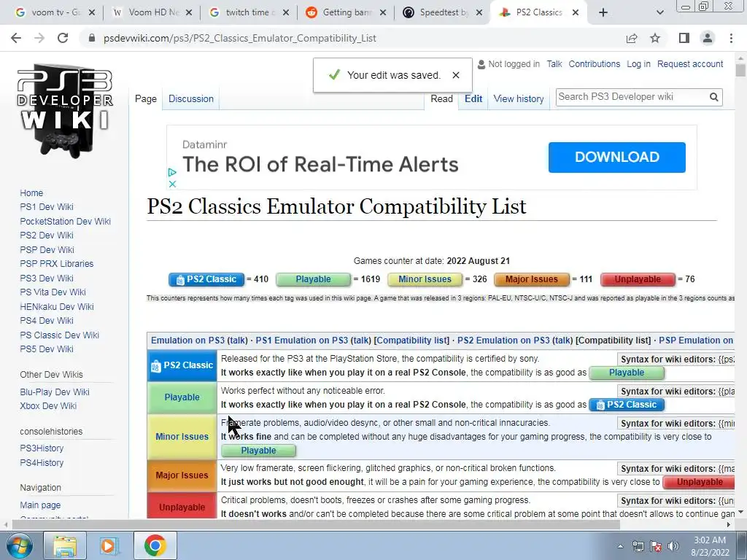Screen dimensions: 747x560
Task: Open a new browser tab
Action: 603,12
